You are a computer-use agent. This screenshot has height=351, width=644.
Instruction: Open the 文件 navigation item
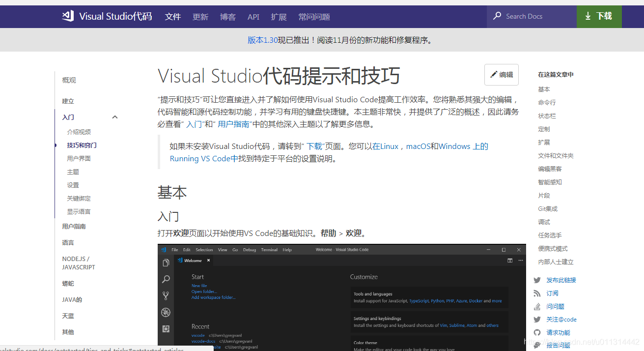tap(173, 17)
